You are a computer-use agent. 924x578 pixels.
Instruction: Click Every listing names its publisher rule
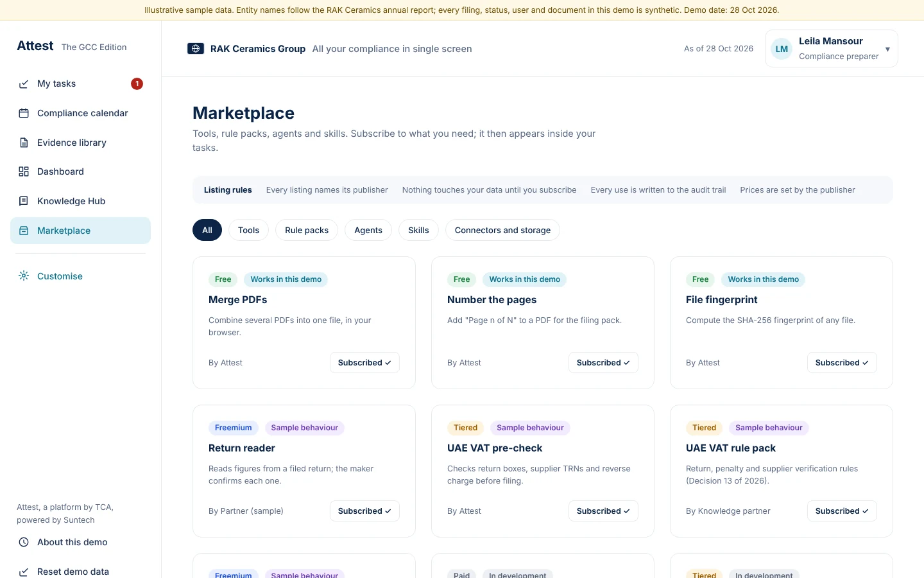pos(327,190)
